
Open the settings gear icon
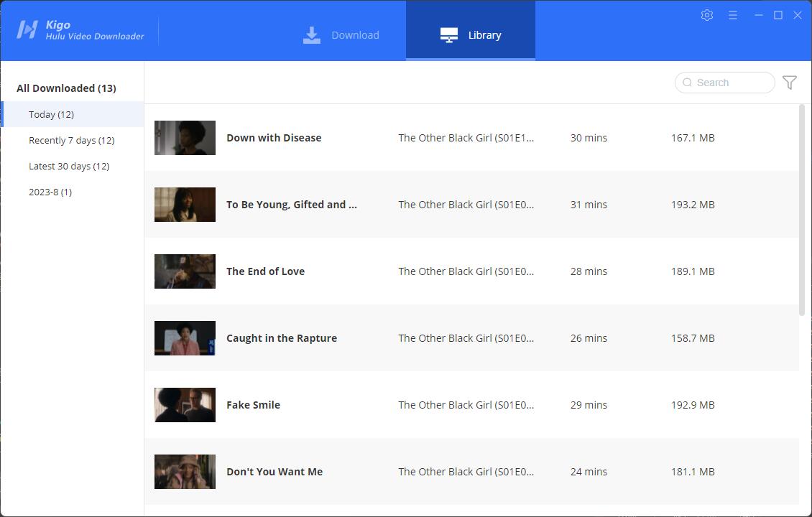click(707, 15)
